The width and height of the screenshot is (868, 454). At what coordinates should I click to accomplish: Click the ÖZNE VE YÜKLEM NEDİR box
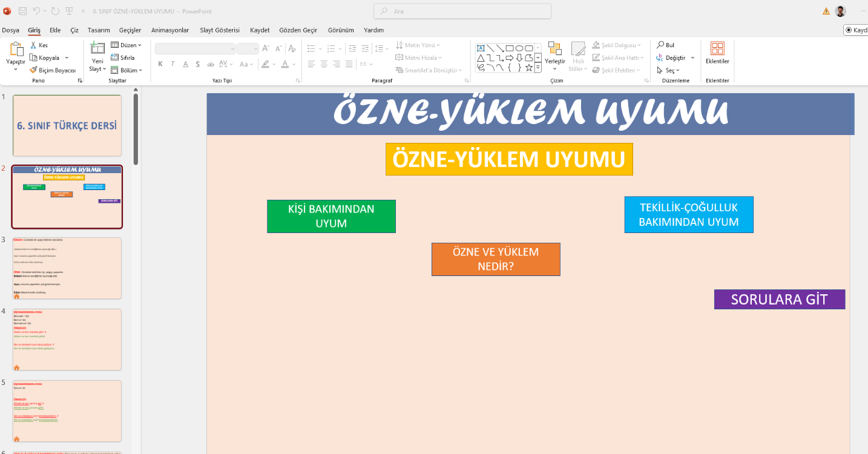point(496,259)
